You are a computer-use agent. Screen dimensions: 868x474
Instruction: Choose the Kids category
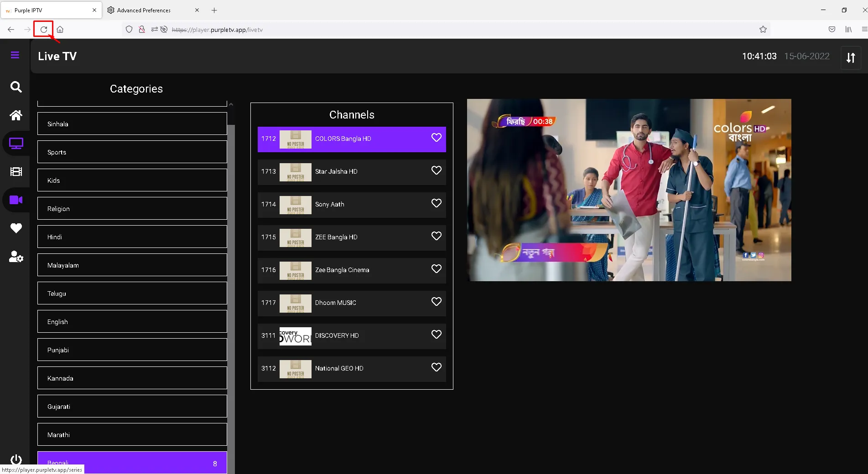click(132, 180)
